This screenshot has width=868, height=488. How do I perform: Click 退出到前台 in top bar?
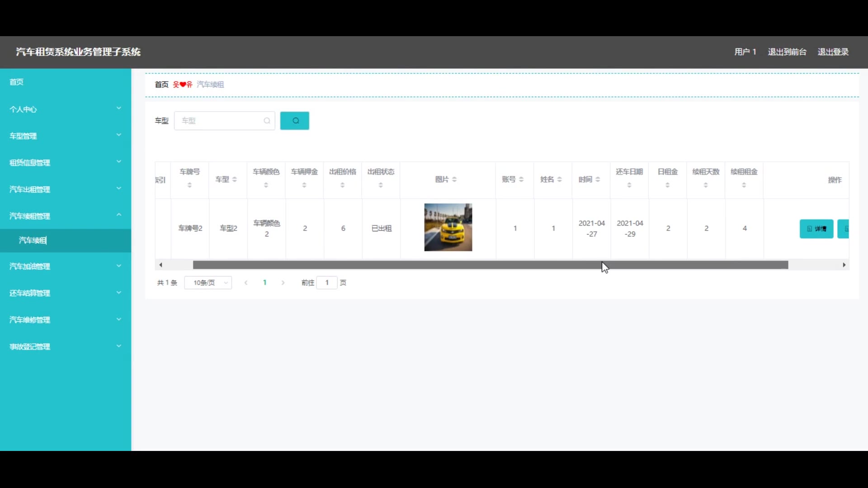click(x=787, y=52)
